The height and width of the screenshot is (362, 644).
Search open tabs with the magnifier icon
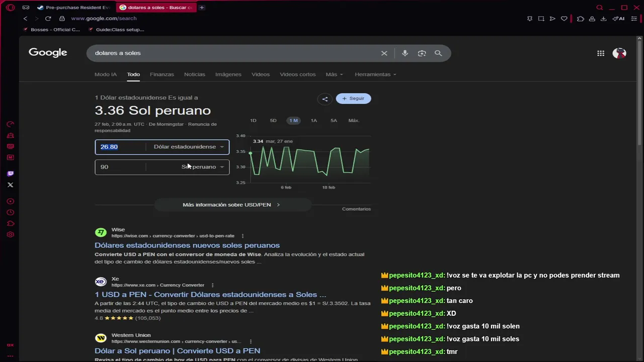(x=600, y=8)
